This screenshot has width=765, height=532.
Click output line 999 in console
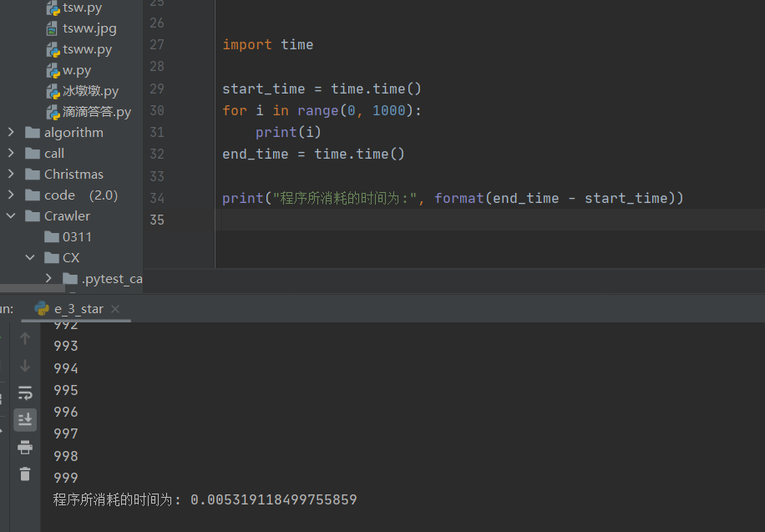tap(66, 478)
